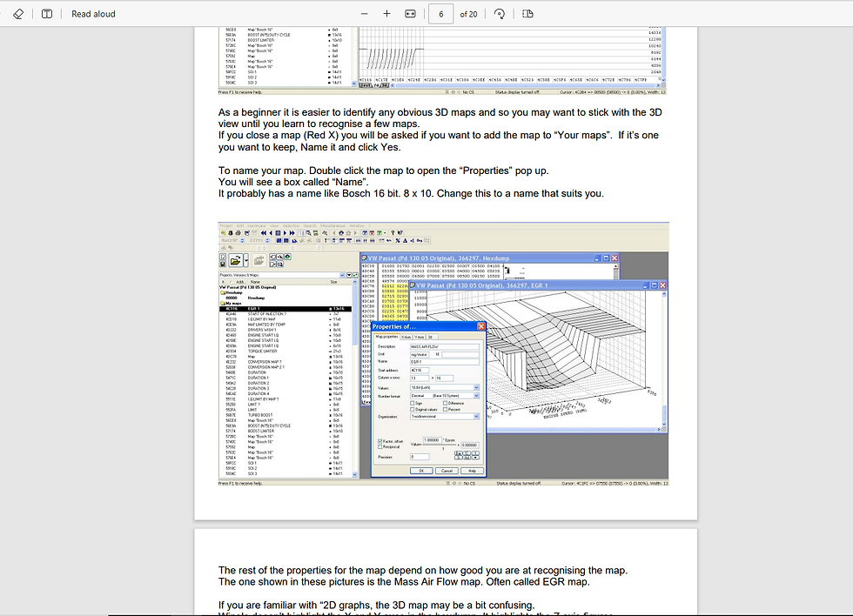Select the Erase tool icon
Viewport: 853px width, 616px height.
click(18, 14)
